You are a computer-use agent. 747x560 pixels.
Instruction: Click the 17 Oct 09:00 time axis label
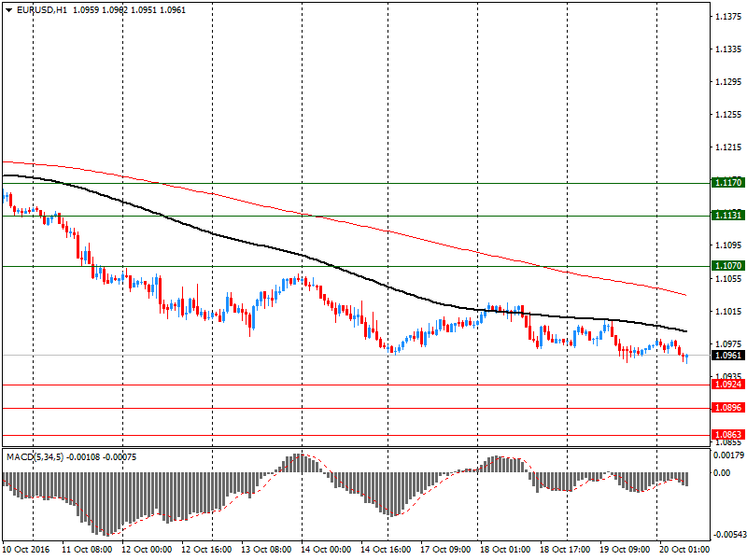pos(445,550)
